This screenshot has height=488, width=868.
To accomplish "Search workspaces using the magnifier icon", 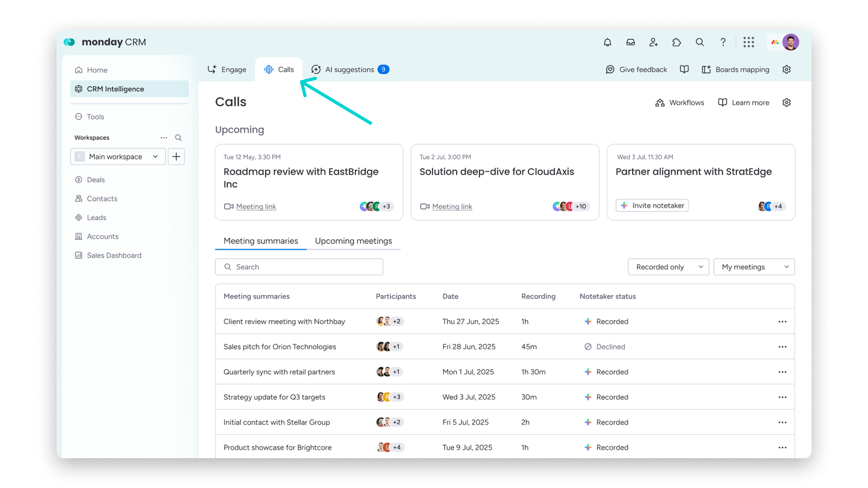I will (178, 137).
